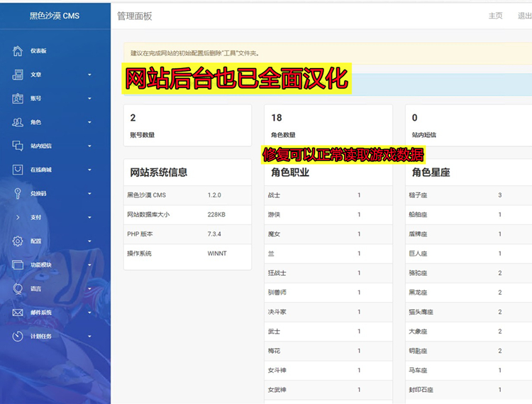Expand the 支付 payment submenu arrow
This screenshot has width=532, height=404.
pos(89,217)
